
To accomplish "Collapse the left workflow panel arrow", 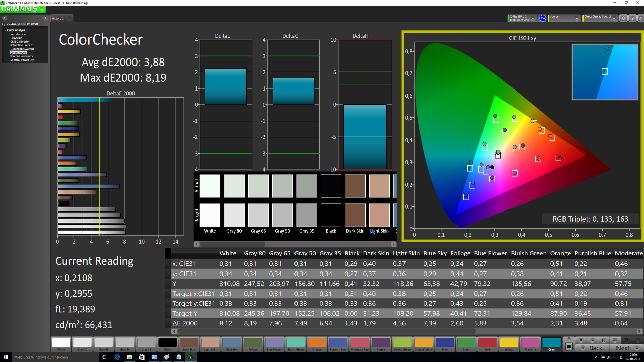I will point(46,18).
